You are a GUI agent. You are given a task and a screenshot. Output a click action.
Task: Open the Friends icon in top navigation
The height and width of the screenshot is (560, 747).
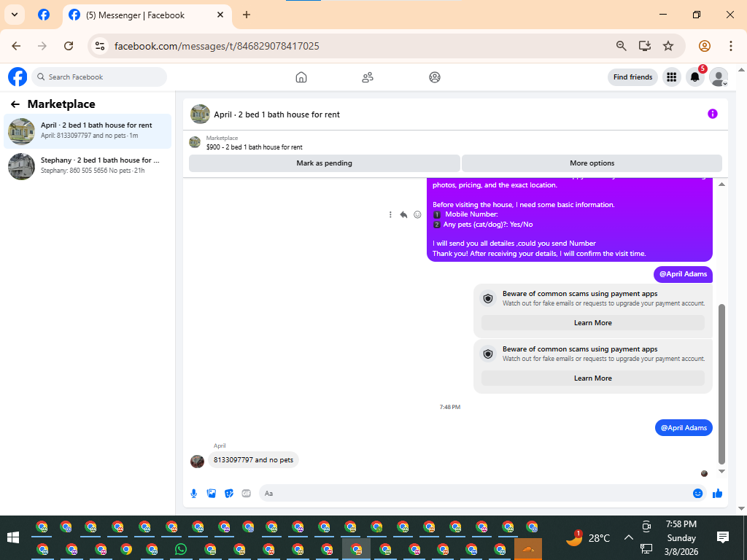(x=368, y=77)
